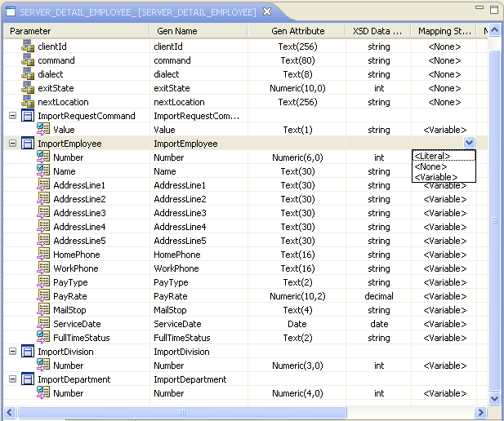
Task: Select the ImportEmployee group icon
Action: coord(28,144)
